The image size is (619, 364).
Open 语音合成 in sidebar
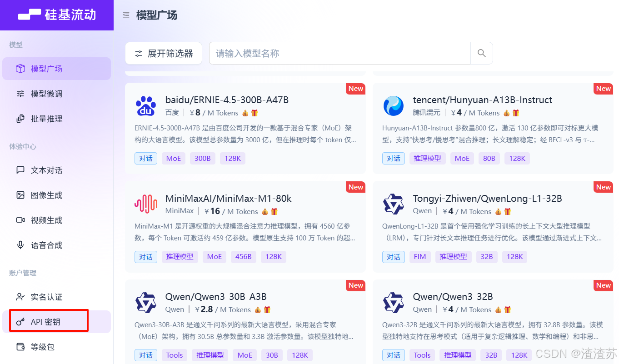[56, 245]
